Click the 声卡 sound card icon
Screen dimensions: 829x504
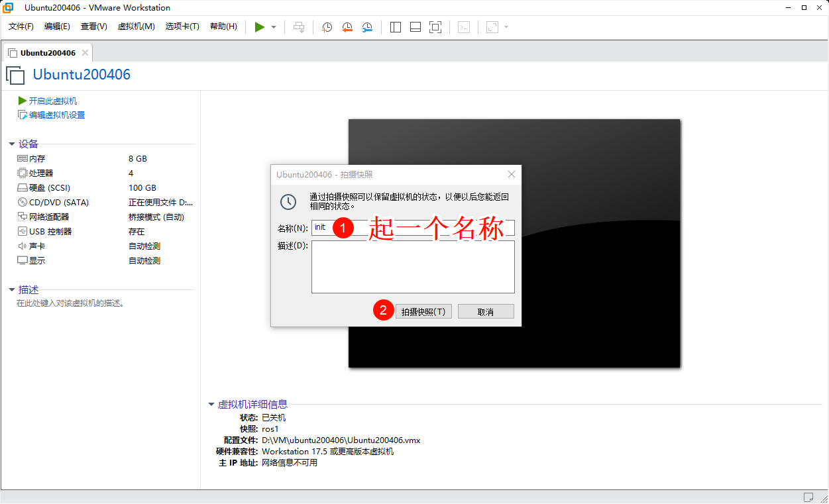click(x=23, y=246)
